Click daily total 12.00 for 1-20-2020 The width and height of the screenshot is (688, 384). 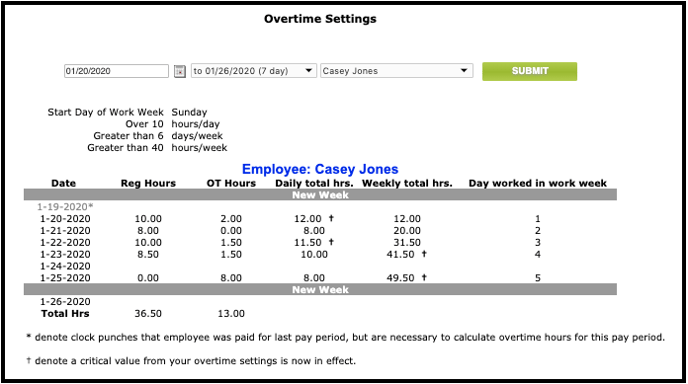308,219
